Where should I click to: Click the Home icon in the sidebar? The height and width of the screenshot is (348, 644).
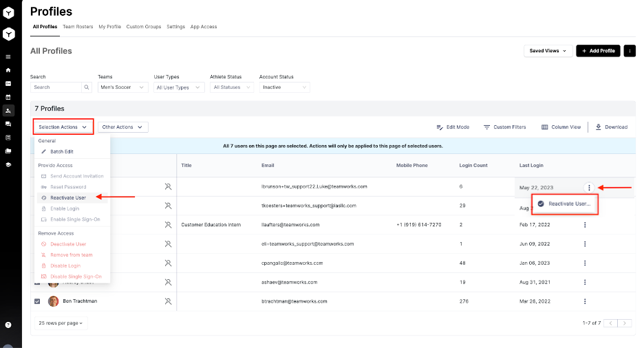8,70
